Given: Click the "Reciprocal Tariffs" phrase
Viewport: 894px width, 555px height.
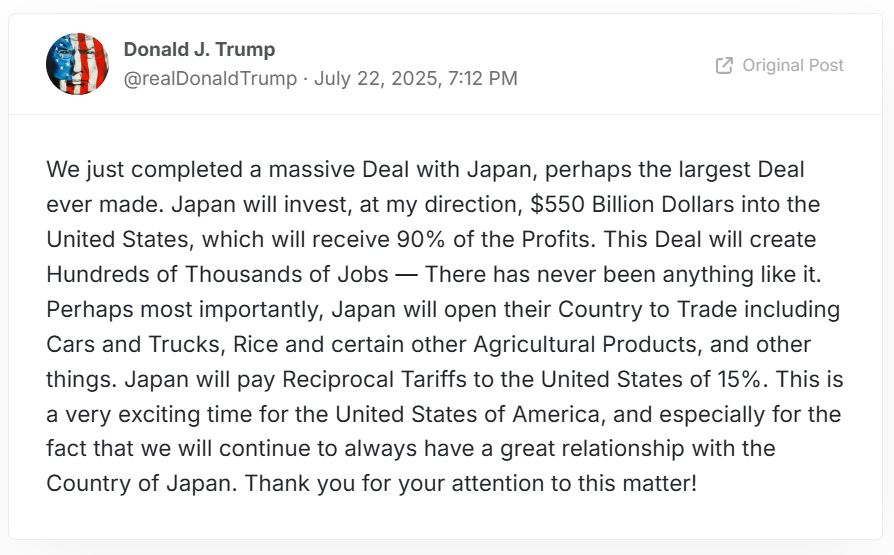Looking at the screenshot, I should click(x=375, y=379).
